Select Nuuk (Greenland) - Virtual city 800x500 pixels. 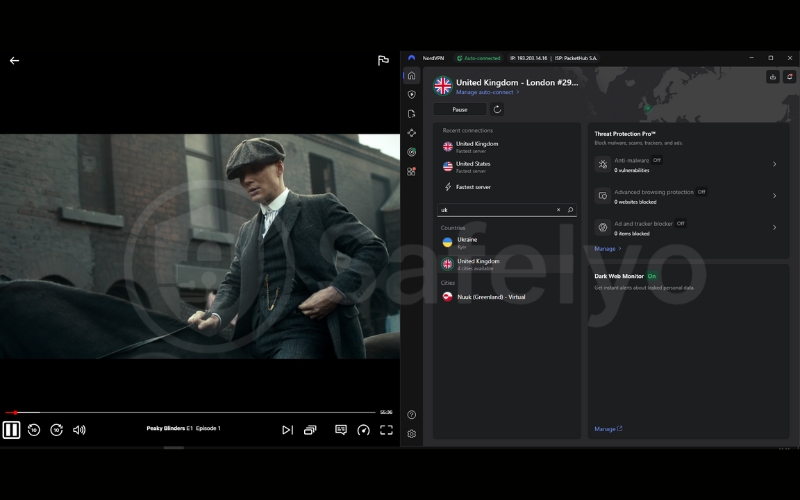click(x=507, y=297)
